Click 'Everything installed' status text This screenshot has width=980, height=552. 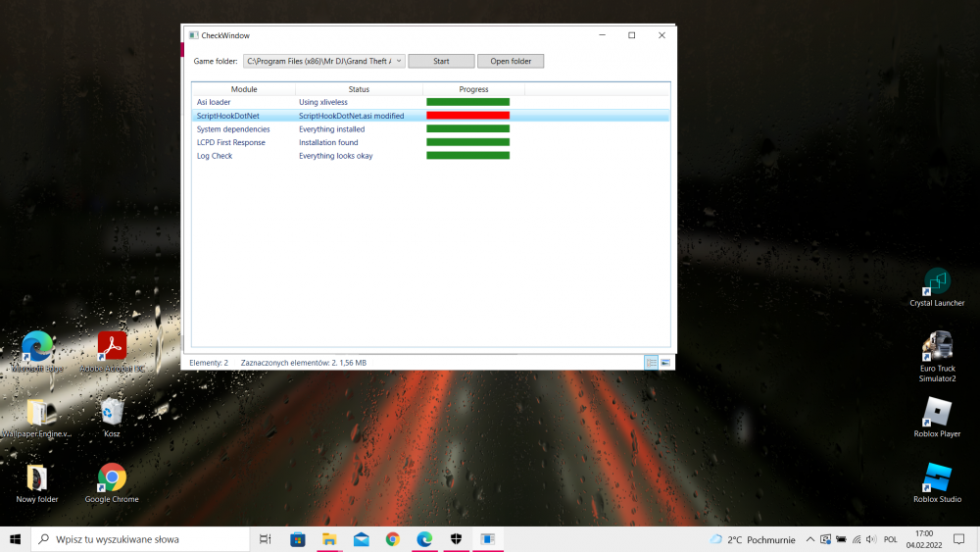(332, 129)
